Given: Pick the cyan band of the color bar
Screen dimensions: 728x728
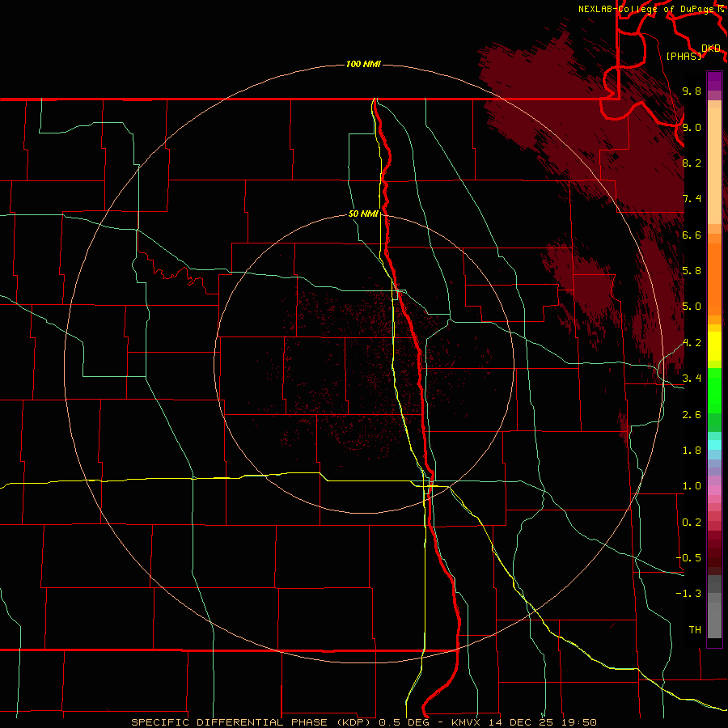Looking at the screenshot, I should coord(714,445).
